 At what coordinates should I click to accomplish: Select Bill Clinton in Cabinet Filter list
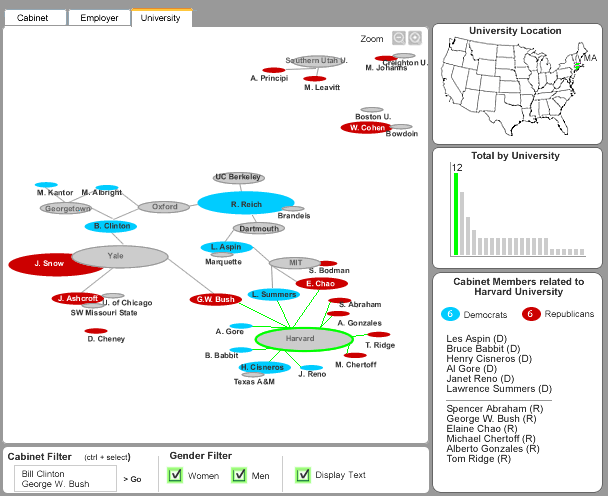tap(43, 474)
